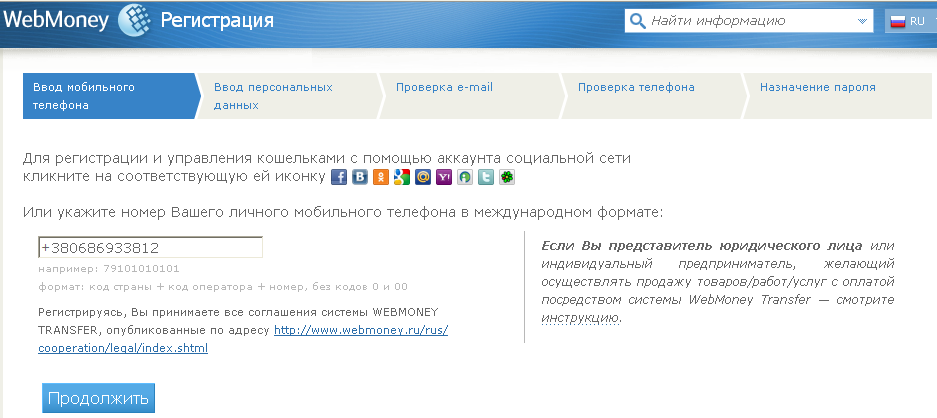Viewport: 937px width, 418px height.
Task: Sign up with the Facebook icon
Action: coord(339,178)
